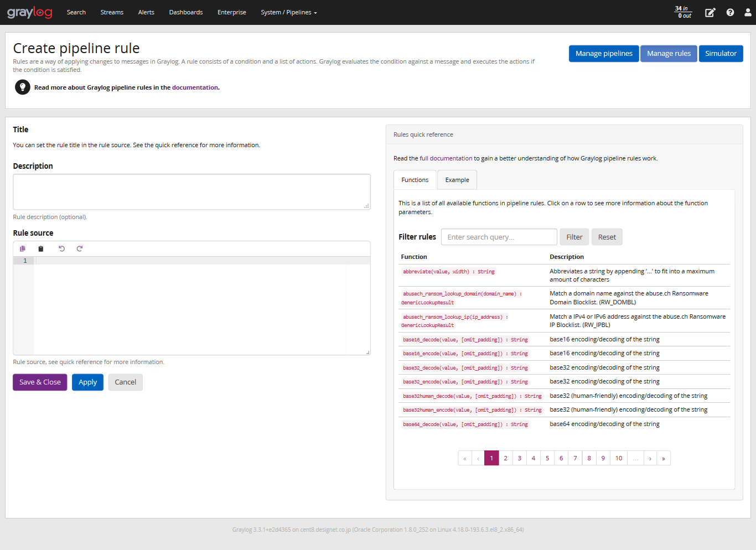Undo last edit in rule source editor
The image size is (756, 550).
tap(61, 248)
